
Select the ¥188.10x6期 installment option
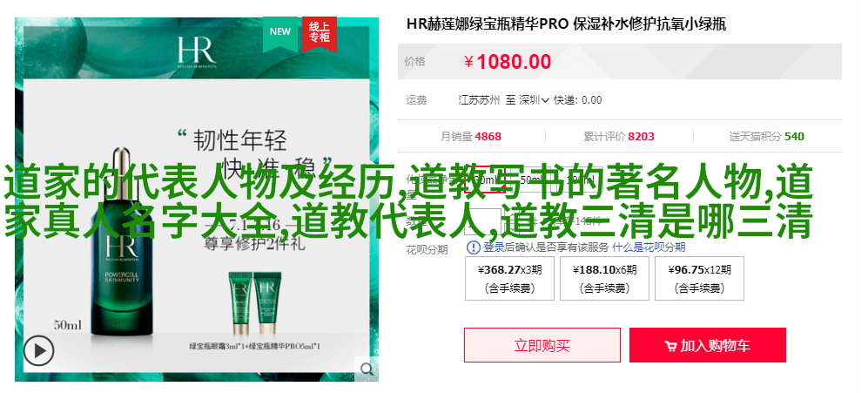[x=604, y=278]
